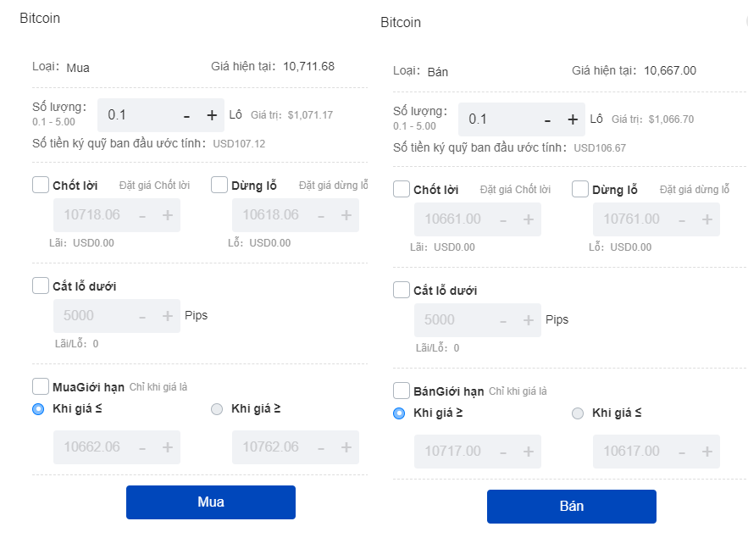Click plus on Bán trailing stop 5000 pips
The image size is (748, 560).
tap(529, 320)
